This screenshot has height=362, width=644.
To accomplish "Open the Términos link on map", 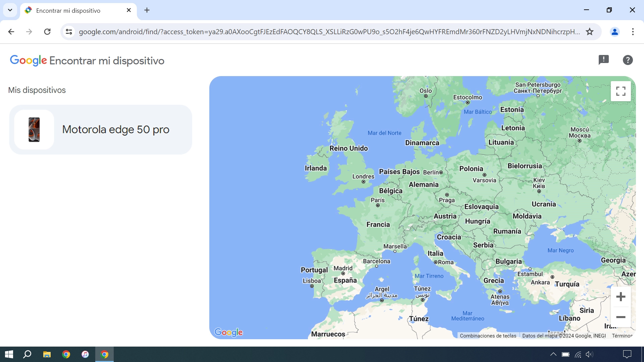I will 622,336.
